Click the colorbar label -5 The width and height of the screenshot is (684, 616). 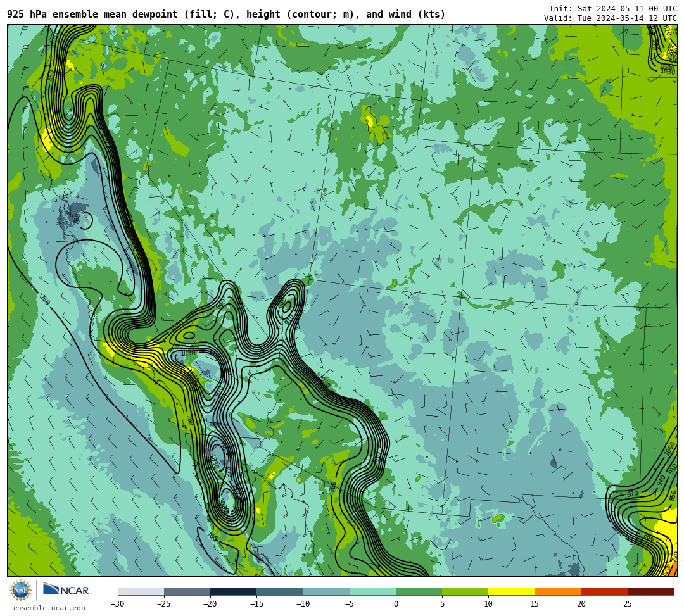coord(350,604)
